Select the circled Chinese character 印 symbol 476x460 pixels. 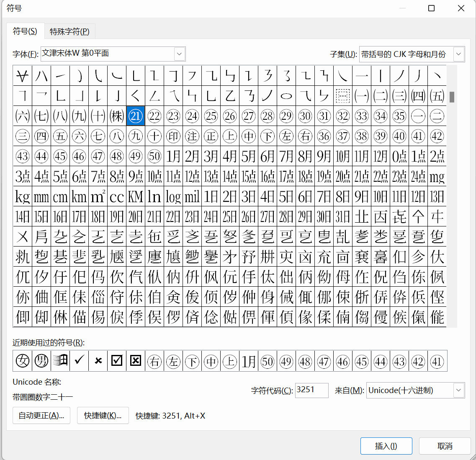click(x=173, y=136)
